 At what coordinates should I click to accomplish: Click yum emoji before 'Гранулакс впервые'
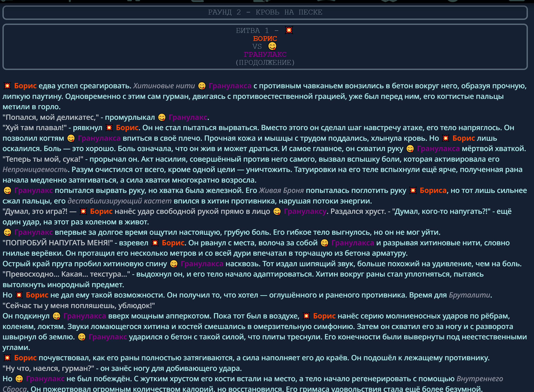coord(7,232)
